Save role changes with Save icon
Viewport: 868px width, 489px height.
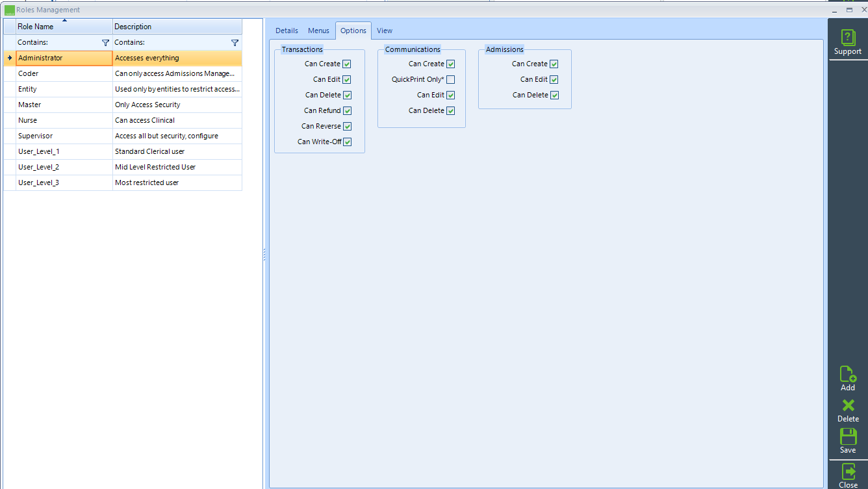click(x=848, y=436)
